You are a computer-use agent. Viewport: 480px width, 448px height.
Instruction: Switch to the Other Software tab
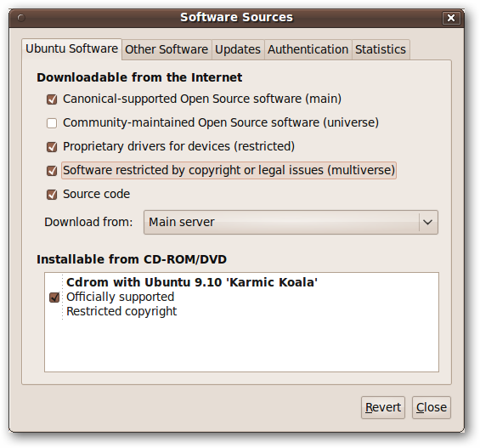point(167,49)
